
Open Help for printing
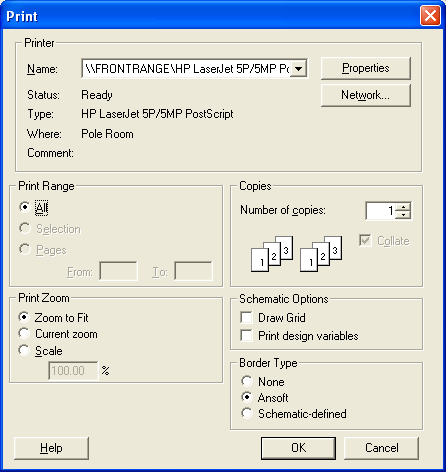[x=51, y=448]
